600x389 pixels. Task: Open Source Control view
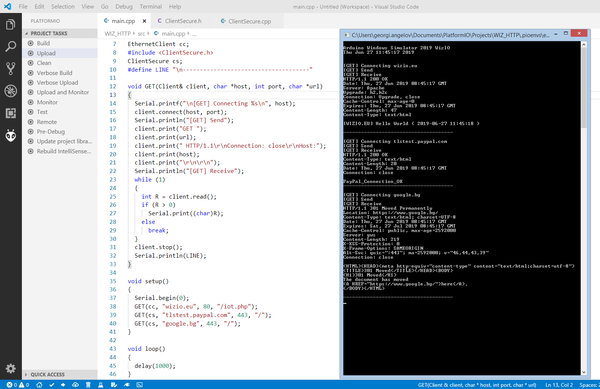10,68
